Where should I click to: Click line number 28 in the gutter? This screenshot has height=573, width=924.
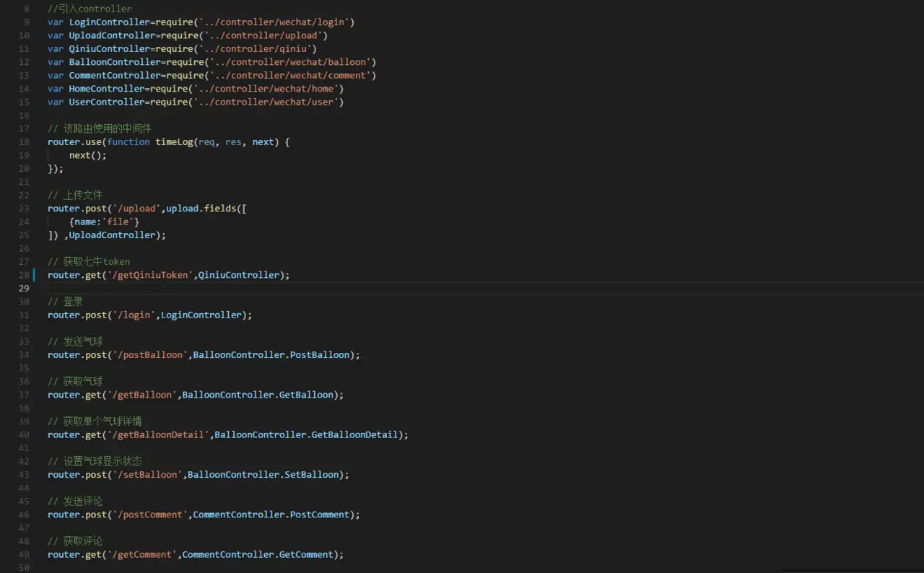(x=24, y=275)
